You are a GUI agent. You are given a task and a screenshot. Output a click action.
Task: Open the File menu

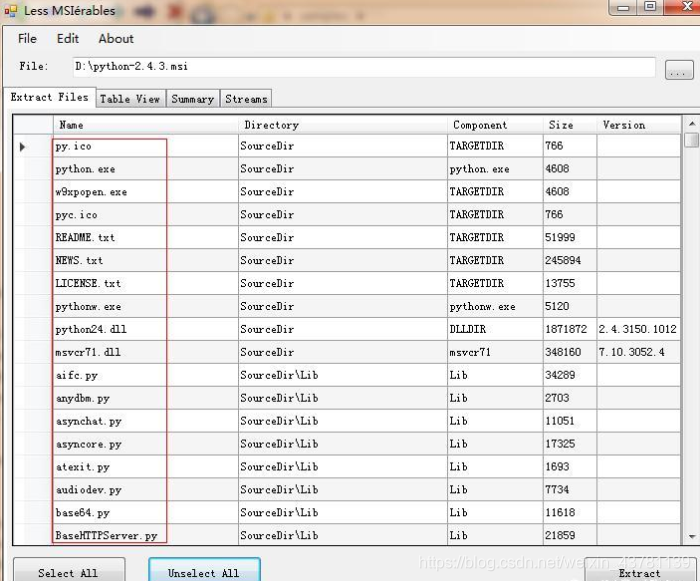tap(27, 39)
